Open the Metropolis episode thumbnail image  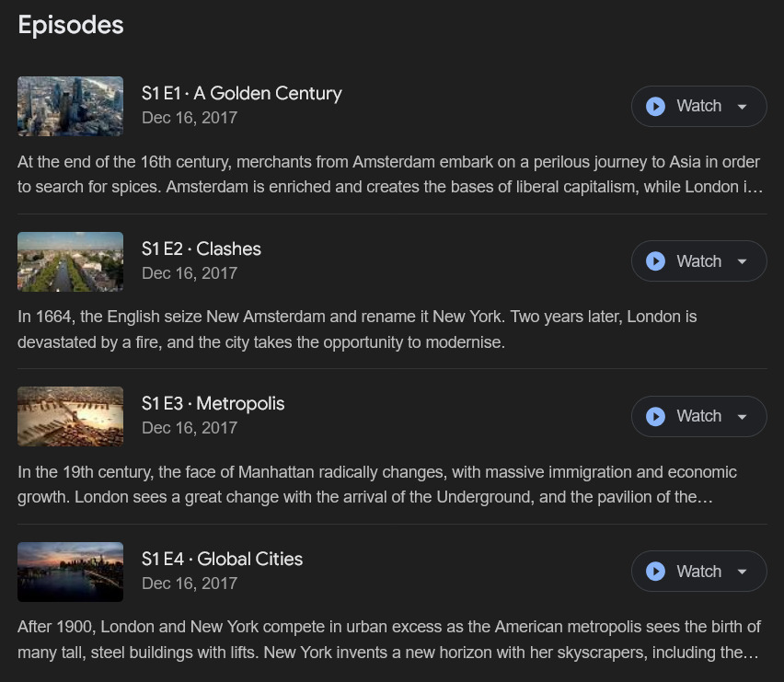70,416
